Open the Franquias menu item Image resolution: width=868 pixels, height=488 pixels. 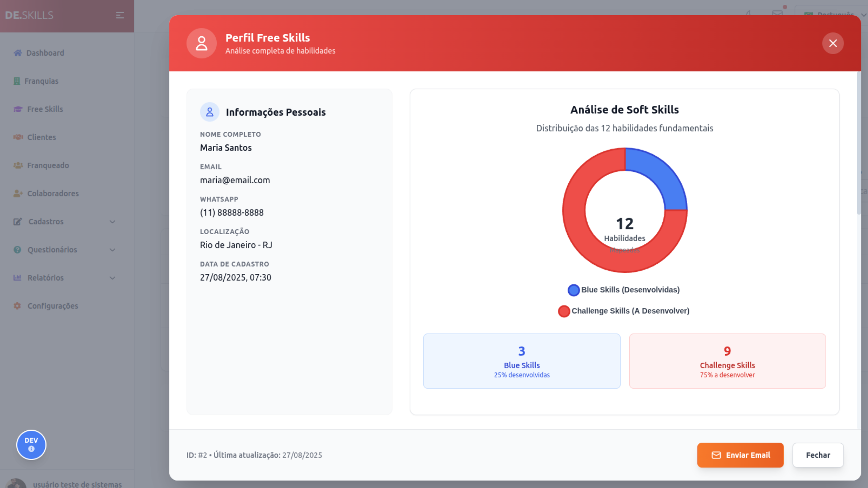(x=41, y=81)
